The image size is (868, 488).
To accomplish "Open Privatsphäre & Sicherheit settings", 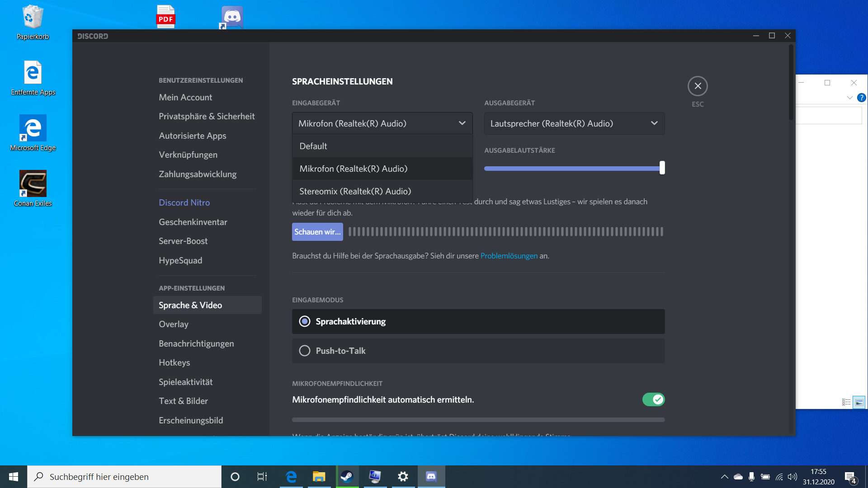I will point(208,116).
